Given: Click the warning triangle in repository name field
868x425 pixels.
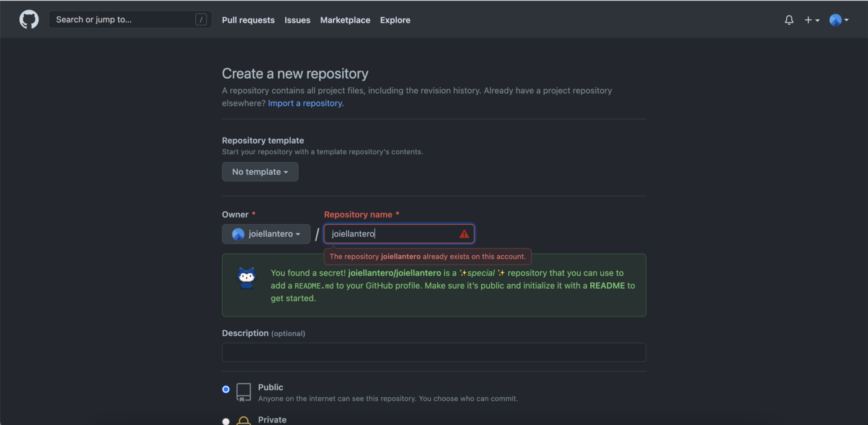Looking at the screenshot, I should 464,234.
